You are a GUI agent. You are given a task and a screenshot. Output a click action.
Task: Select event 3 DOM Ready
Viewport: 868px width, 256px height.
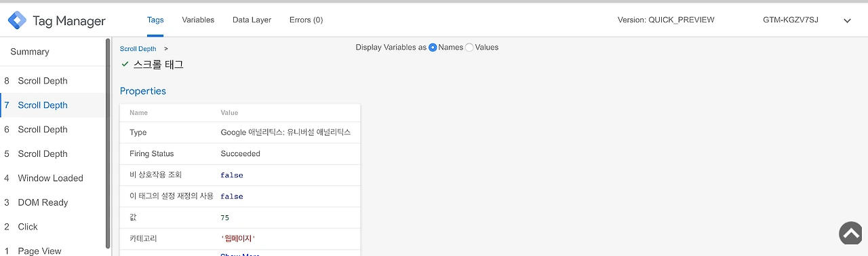click(x=53, y=203)
